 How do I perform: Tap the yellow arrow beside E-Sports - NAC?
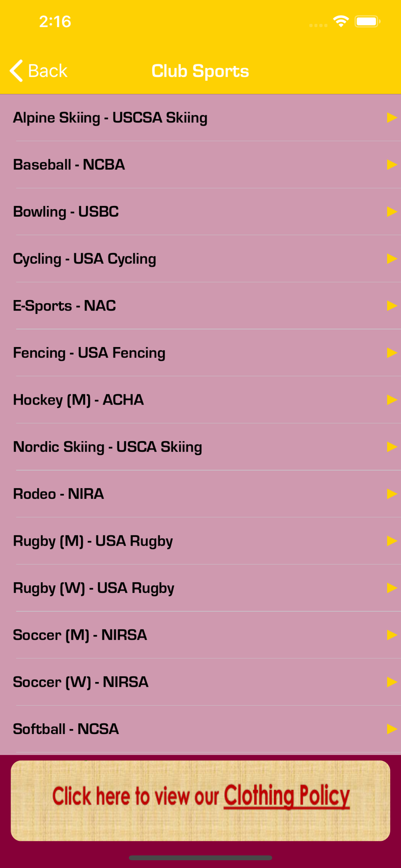point(392,305)
